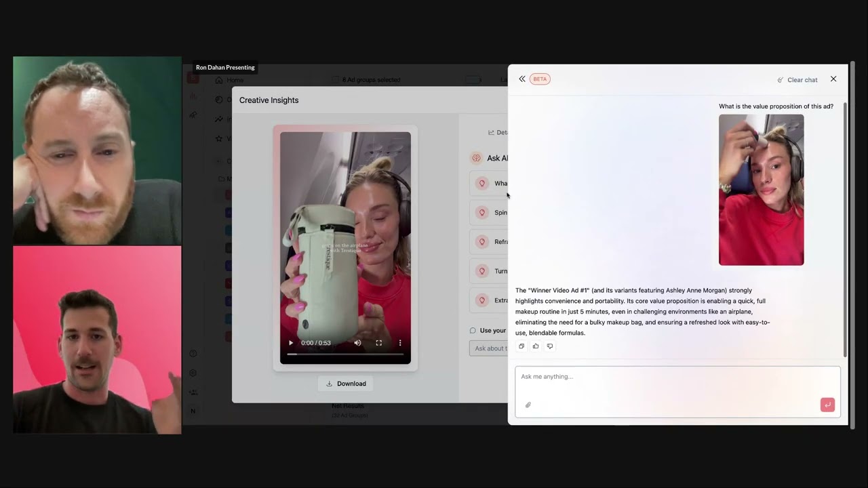
Task: Select the bottom participant video tile
Action: pyautogui.click(x=97, y=340)
